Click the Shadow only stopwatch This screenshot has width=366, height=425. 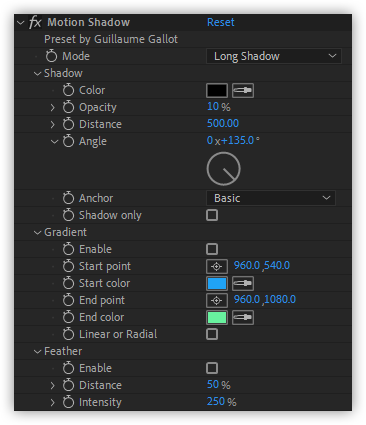tap(68, 215)
